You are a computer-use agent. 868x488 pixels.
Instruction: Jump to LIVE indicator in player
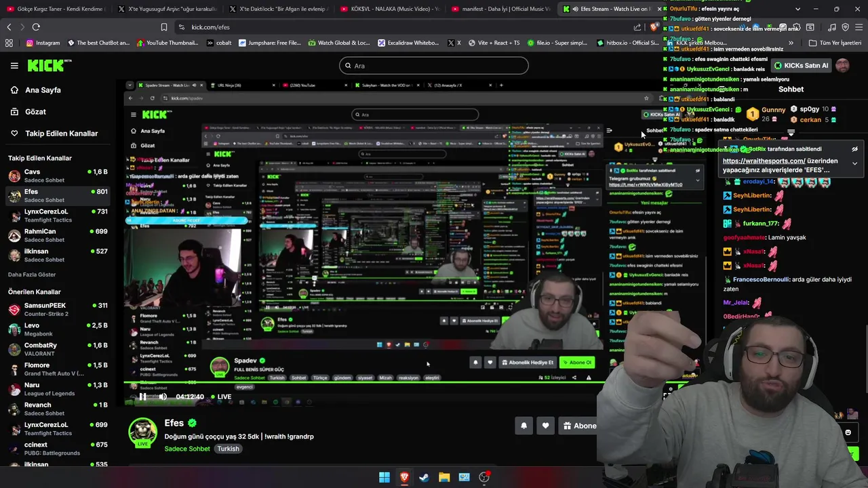coord(220,396)
